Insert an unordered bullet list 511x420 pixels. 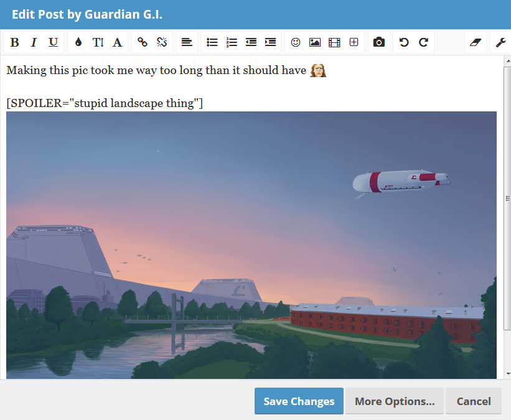pos(212,42)
